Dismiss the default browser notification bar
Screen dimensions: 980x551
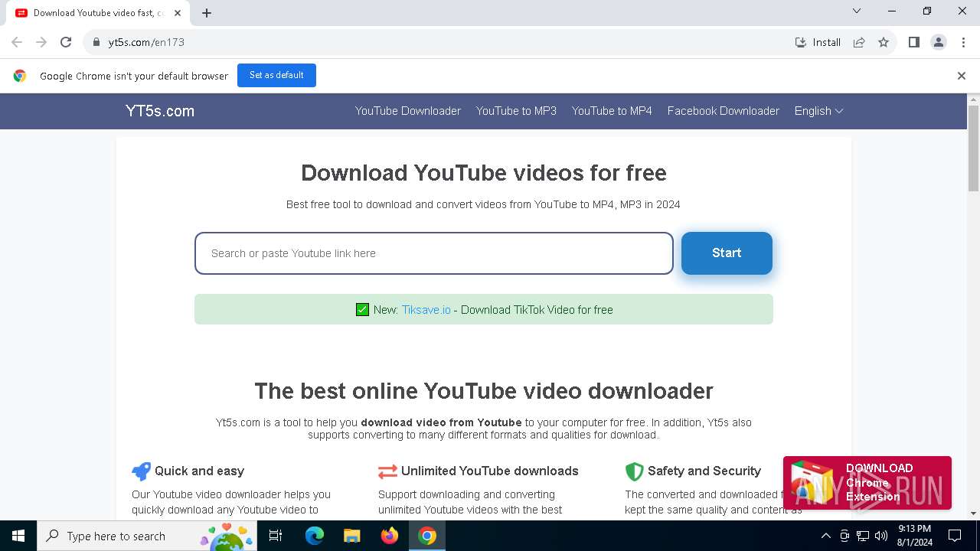coord(961,76)
